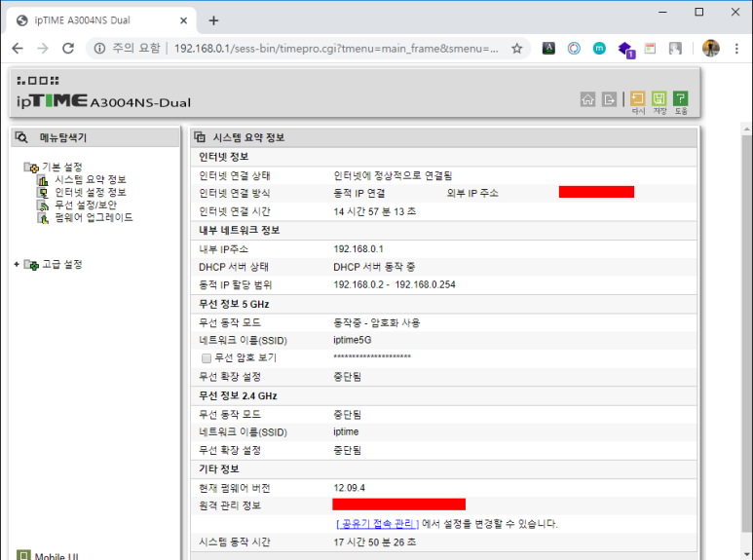Click the internal IP 192.168.0.1 value
753x560 pixels.
pyautogui.click(x=358, y=248)
